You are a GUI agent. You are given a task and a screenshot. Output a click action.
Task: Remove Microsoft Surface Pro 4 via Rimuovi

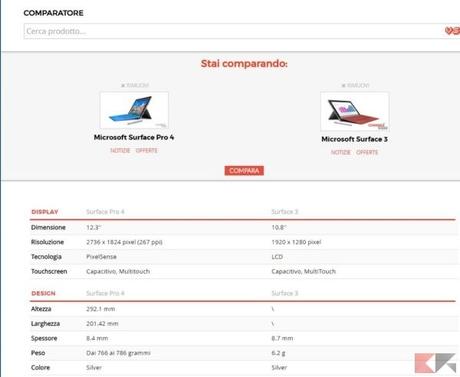tap(135, 85)
